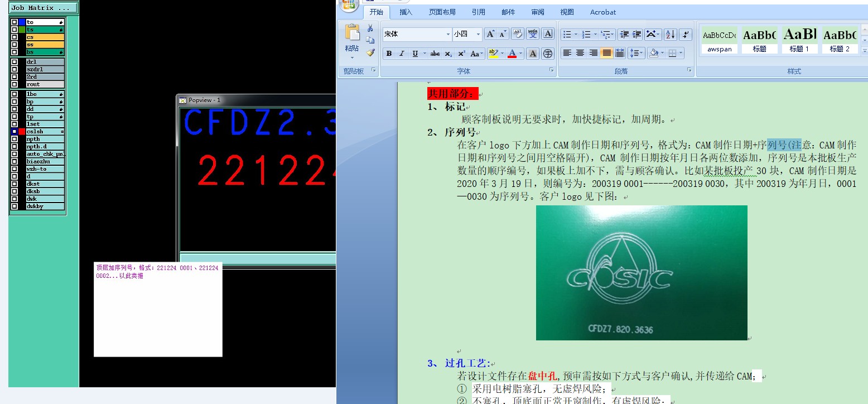The width and height of the screenshot is (868, 404).
Task: Open the font size dropdown (小四)
Action: [x=478, y=34]
